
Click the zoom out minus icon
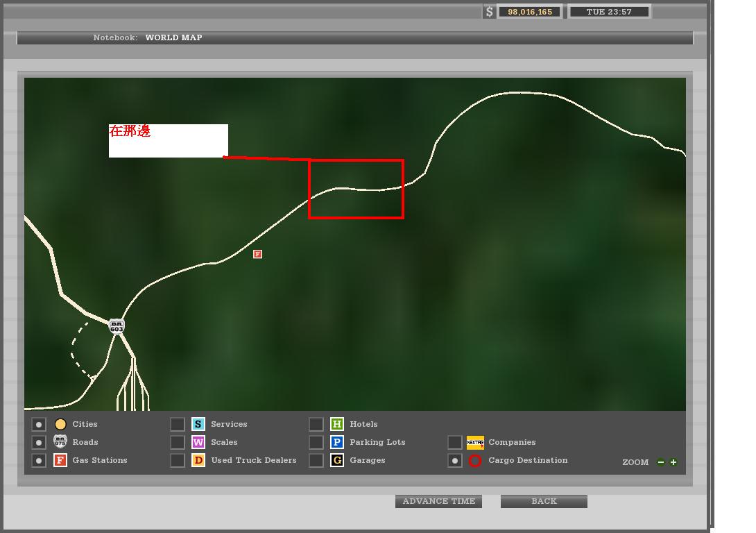660,462
